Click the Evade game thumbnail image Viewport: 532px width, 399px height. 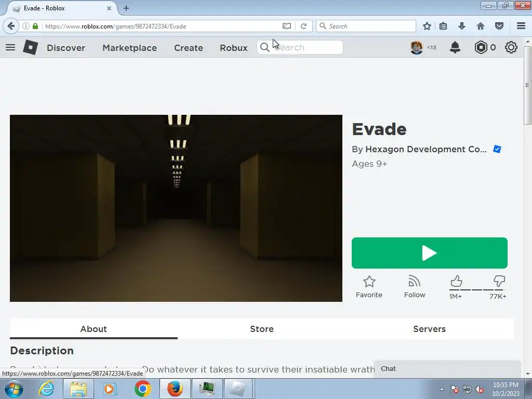(176, 208)
